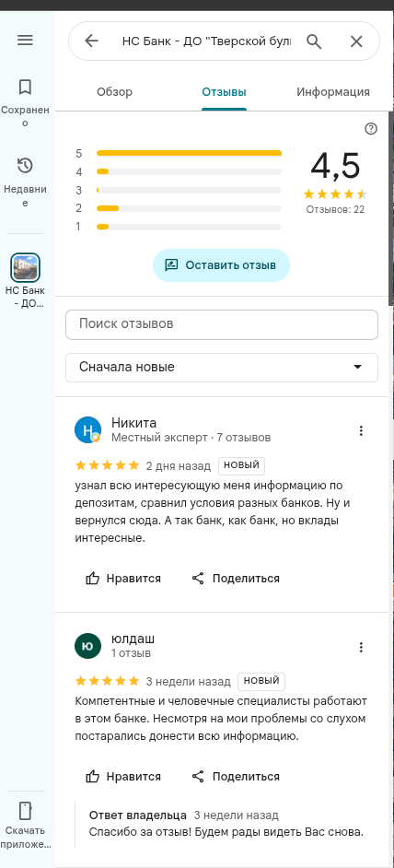Viewport: 394px width, 868px height.
Task: Click the Ответ владельца heading
Action: (x=138, y=815)
